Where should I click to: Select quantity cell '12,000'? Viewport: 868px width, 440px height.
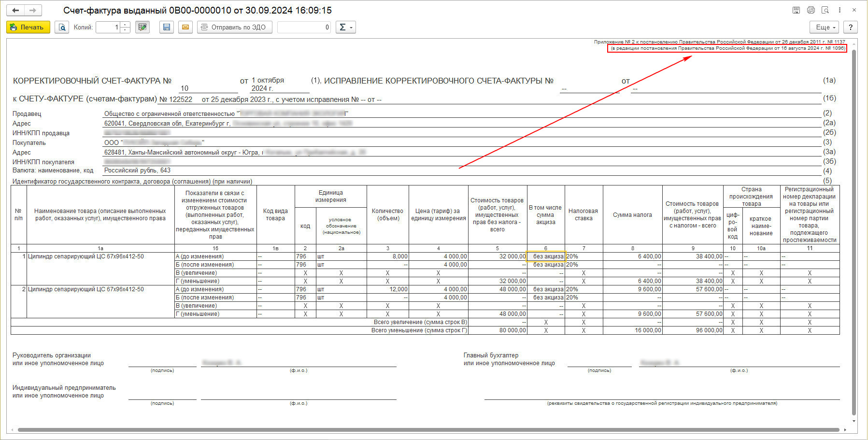coord(388,289)
